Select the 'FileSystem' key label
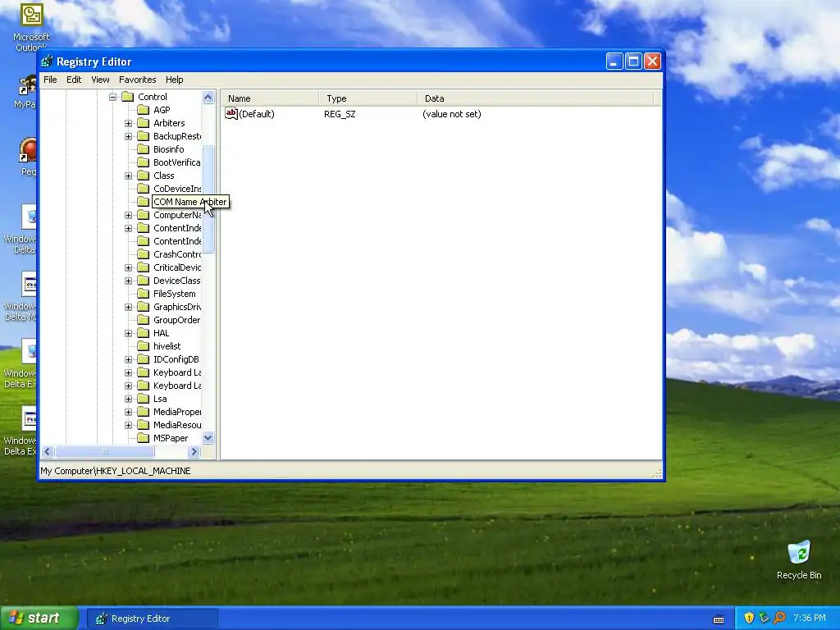The width and height of the screenshot is (840, 630). click(175, 294)
